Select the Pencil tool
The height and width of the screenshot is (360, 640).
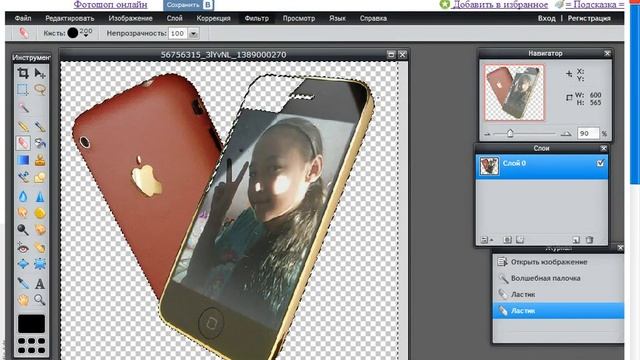pos(23,126)
